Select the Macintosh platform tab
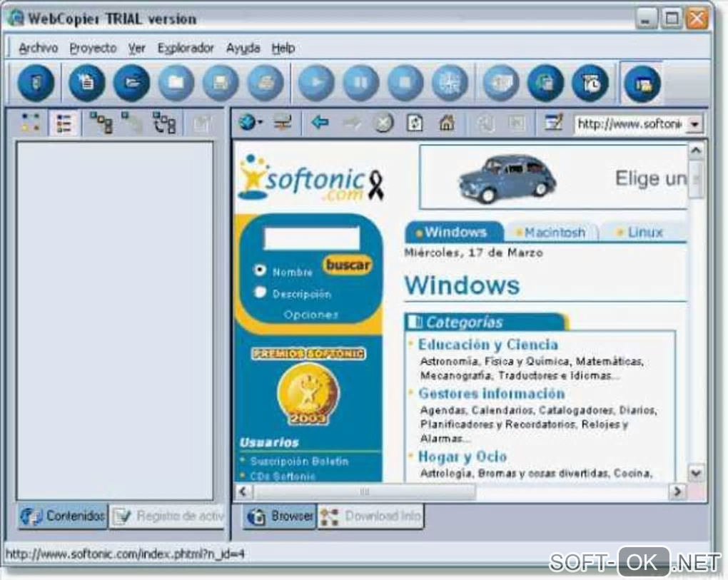 click(552, 232)
